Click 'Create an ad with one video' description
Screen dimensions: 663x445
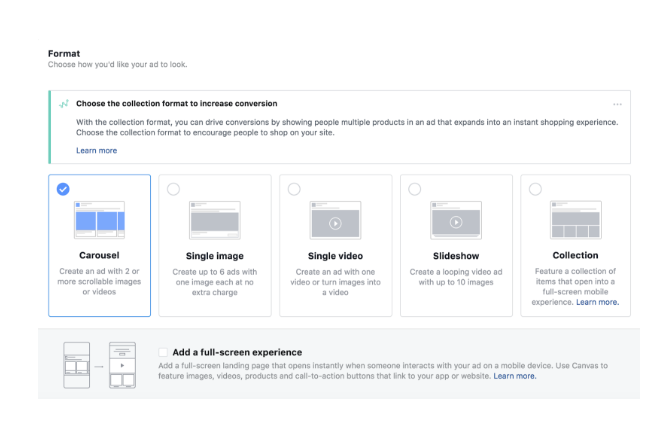335,282
